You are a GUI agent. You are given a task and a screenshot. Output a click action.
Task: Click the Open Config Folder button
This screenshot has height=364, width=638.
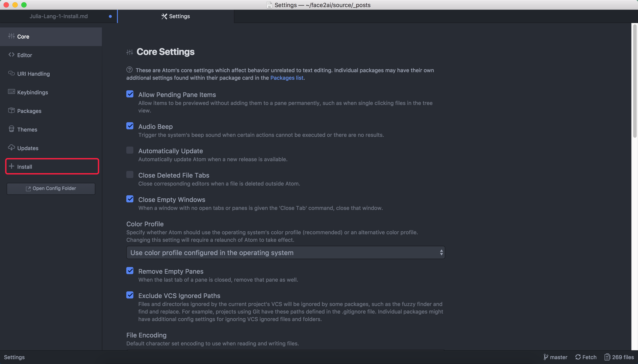tap(51, 188)
